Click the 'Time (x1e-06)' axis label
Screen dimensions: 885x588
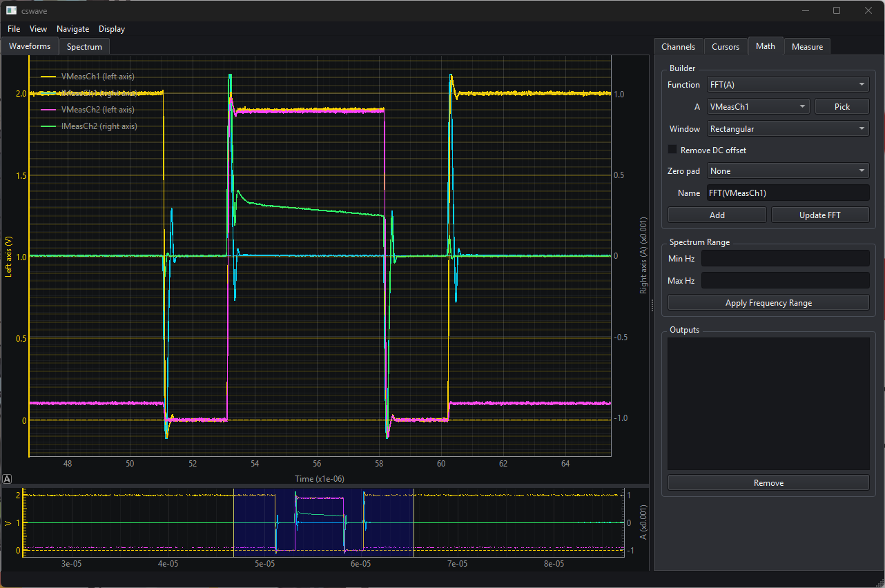point(320,478)
